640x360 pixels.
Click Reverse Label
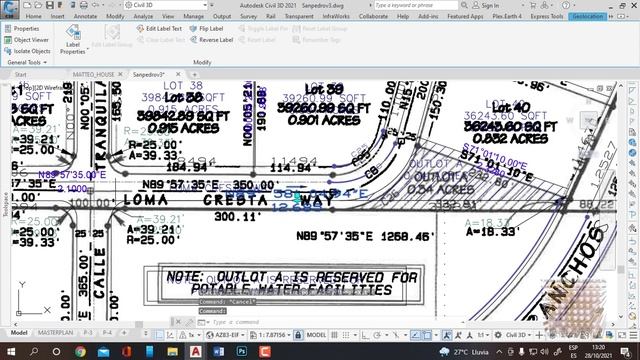(x=211, y=40)
